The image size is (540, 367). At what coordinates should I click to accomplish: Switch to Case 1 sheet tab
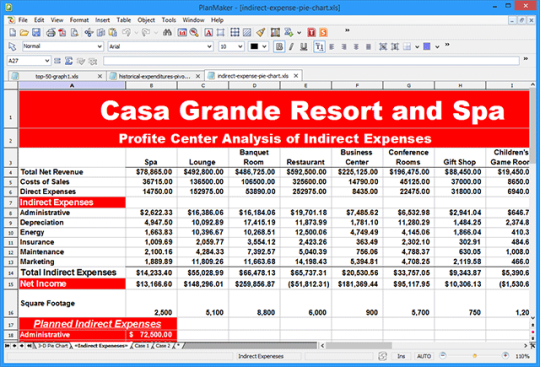point(142,346)
